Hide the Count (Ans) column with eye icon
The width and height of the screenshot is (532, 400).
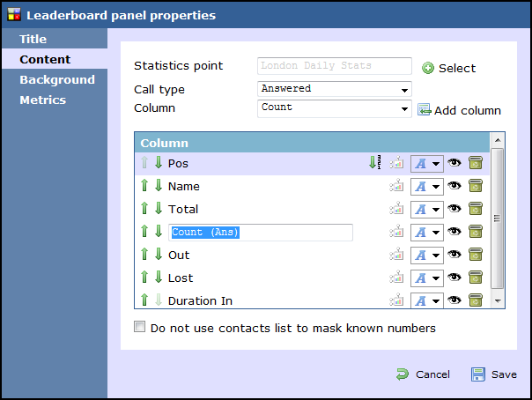(x=454, y=231)
